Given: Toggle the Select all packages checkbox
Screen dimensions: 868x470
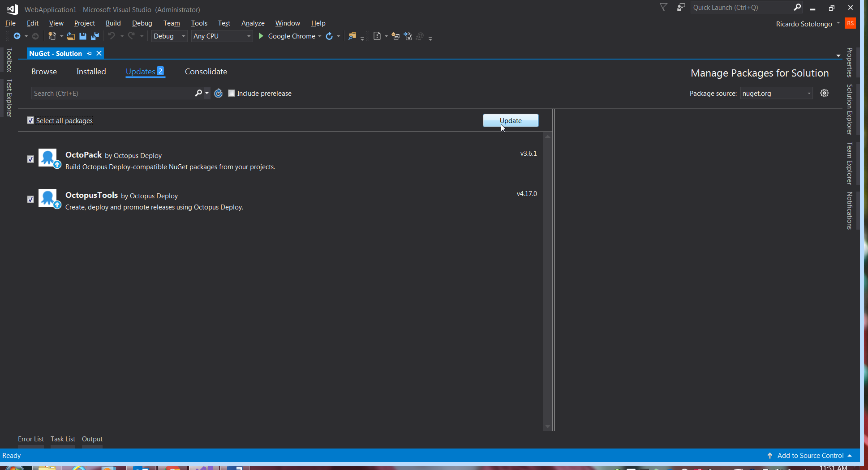Looking at the screenshot, I should (30, 120).
